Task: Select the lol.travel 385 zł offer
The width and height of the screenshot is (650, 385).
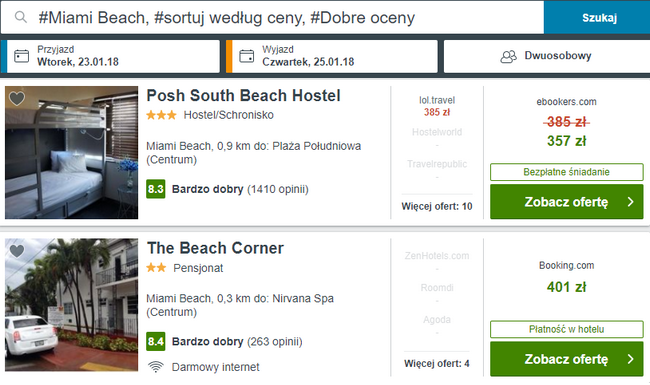Action: click(437, 106)
